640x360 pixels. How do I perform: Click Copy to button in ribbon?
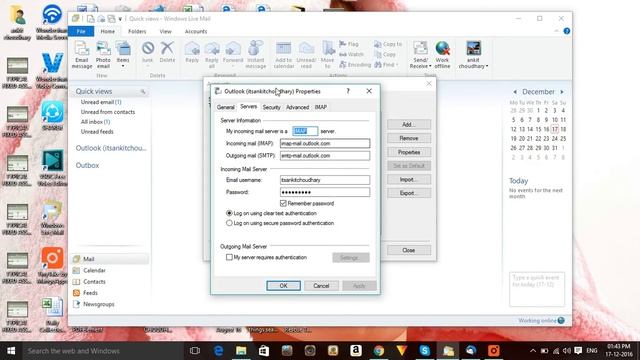[388, 44]
